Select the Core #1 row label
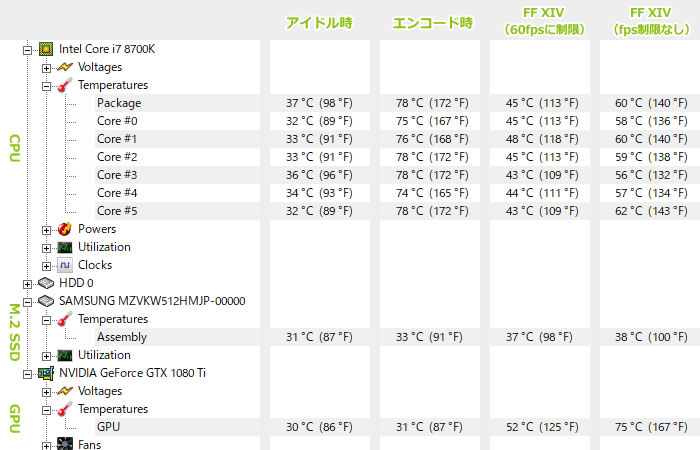 [x=117, y=139]
